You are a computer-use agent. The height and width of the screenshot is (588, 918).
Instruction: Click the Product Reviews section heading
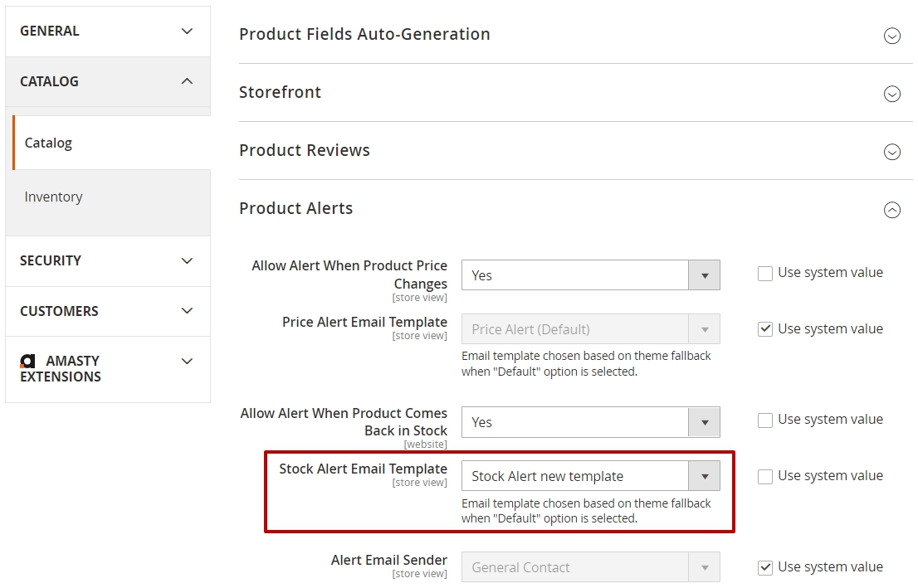click(305, 150)
